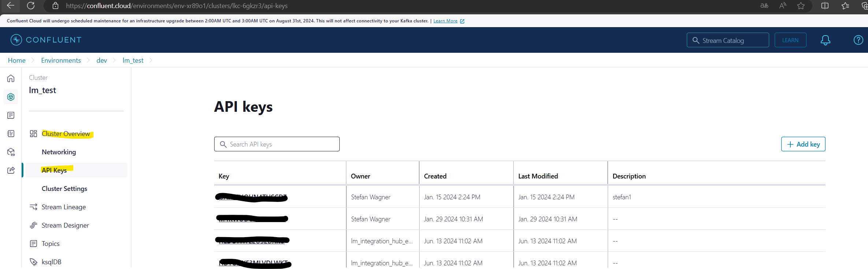Click the Topics icon
The image size is (868, 269).
coord(33,243)
